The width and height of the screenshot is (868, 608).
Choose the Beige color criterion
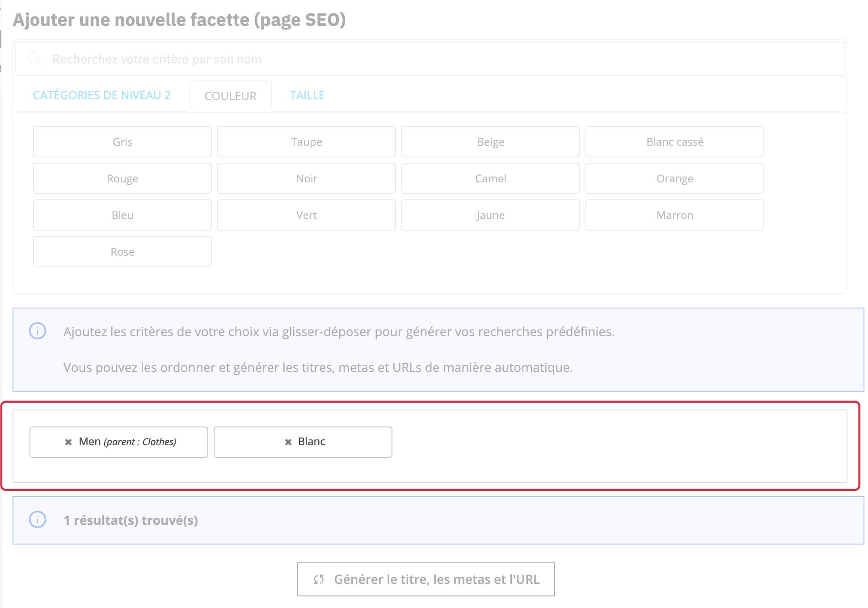[x=491, y=142]
